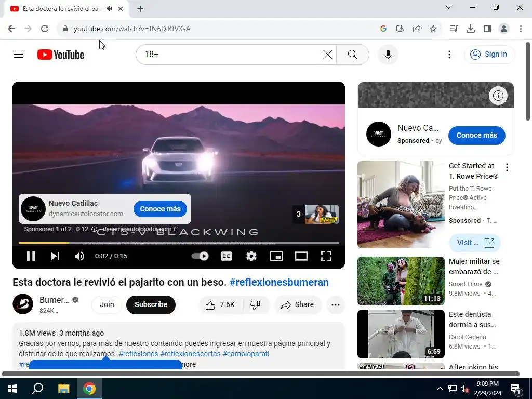This screenshot has height=399, width=532.
Task: Install app icon in address bar
Action: click(400, 29)
